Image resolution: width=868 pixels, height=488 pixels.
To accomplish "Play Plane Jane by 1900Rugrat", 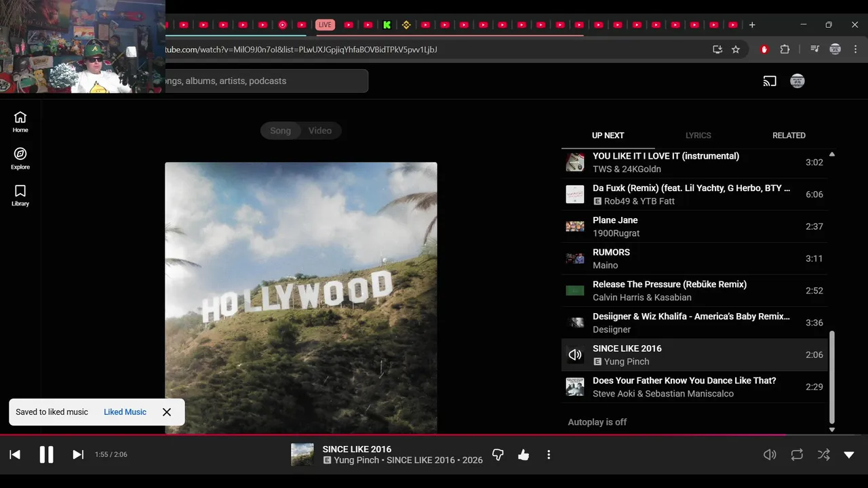I will pos(694,226).
